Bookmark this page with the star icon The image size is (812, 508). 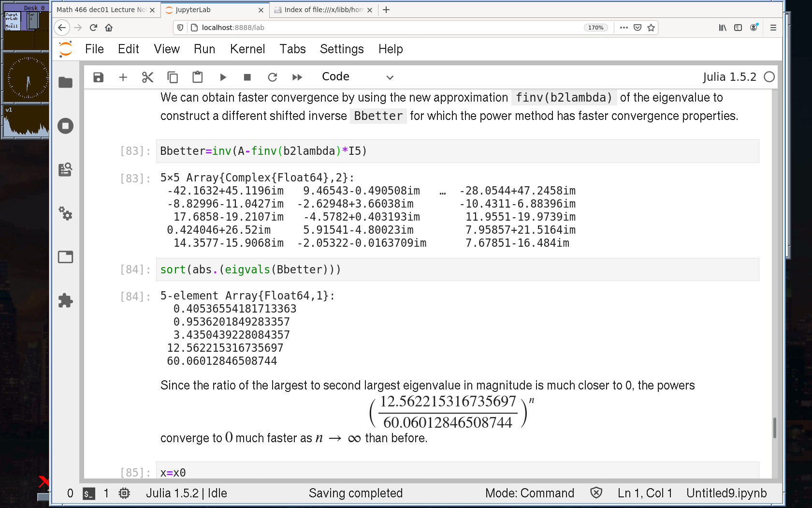pyautogui.click(x=651, y=28)
